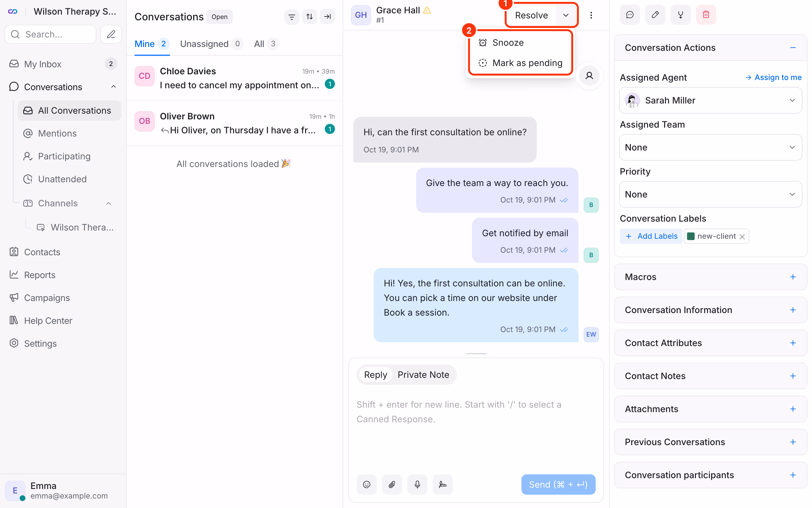The image size is (812, 508).
Task: Click the sidebar Search field
Action: click(x=51, y=34)
